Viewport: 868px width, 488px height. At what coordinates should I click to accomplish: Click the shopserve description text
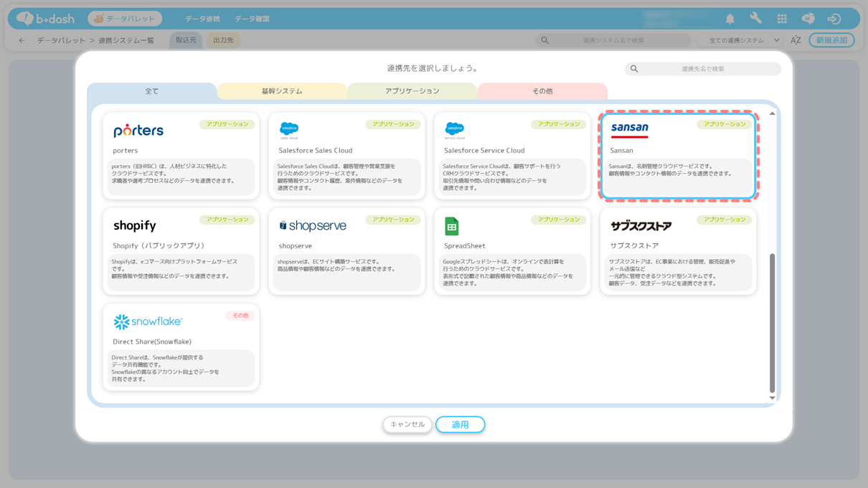click(336, 266)
